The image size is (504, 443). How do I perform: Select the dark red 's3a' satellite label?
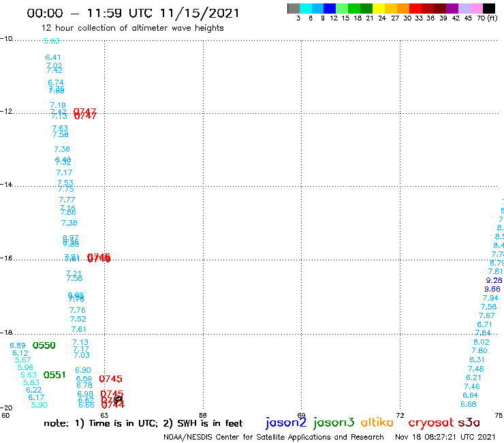click(x=469, y=423)
